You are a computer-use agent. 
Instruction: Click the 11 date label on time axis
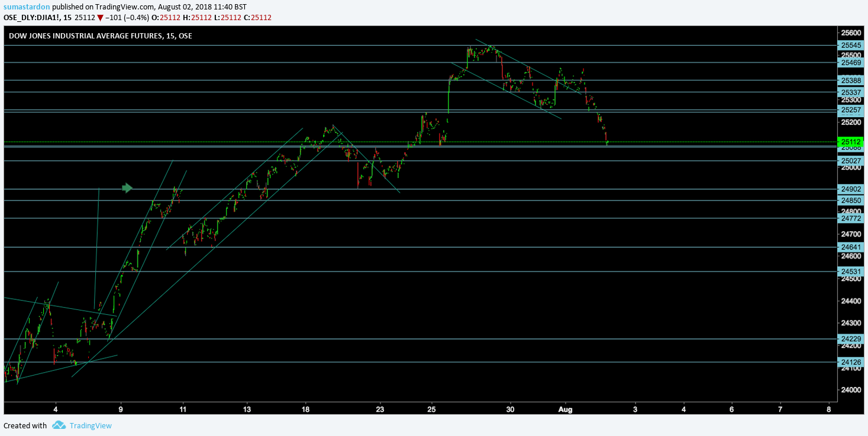pos(183,409)
